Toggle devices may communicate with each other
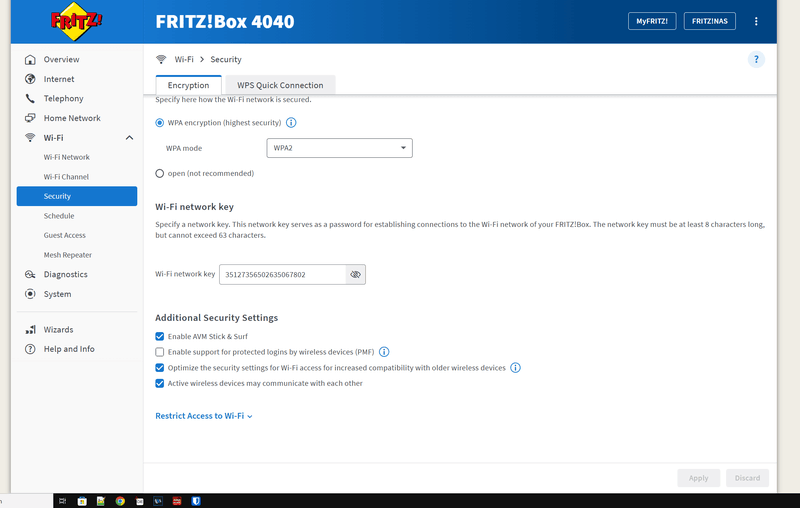800x508 pixels. [x=160, y=383]
